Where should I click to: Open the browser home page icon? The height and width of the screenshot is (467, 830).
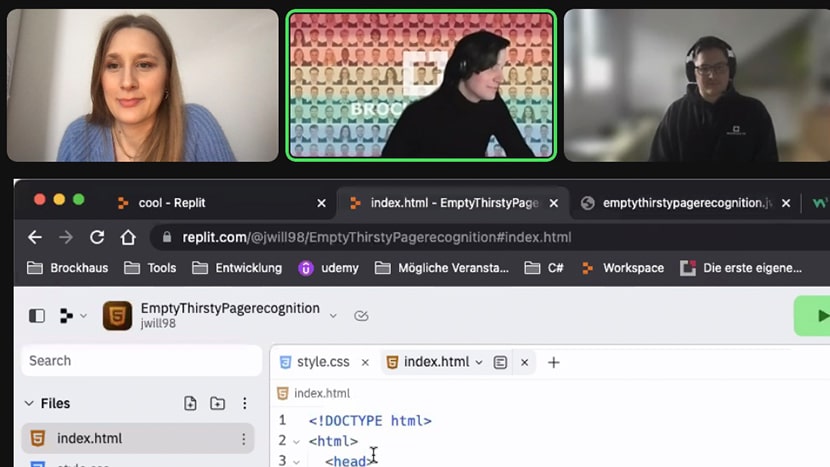tap(128, 237)
